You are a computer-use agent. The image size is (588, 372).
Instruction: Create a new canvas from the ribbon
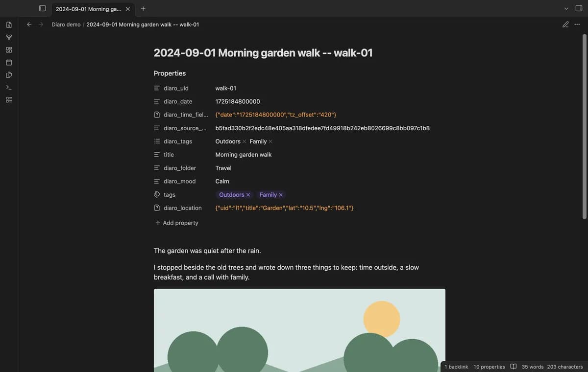(9, 50)
